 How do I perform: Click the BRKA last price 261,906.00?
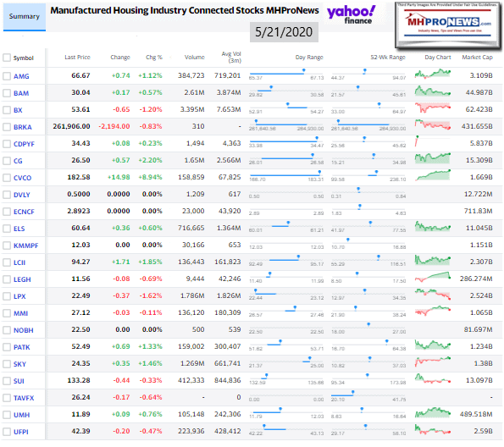(72, 126)
